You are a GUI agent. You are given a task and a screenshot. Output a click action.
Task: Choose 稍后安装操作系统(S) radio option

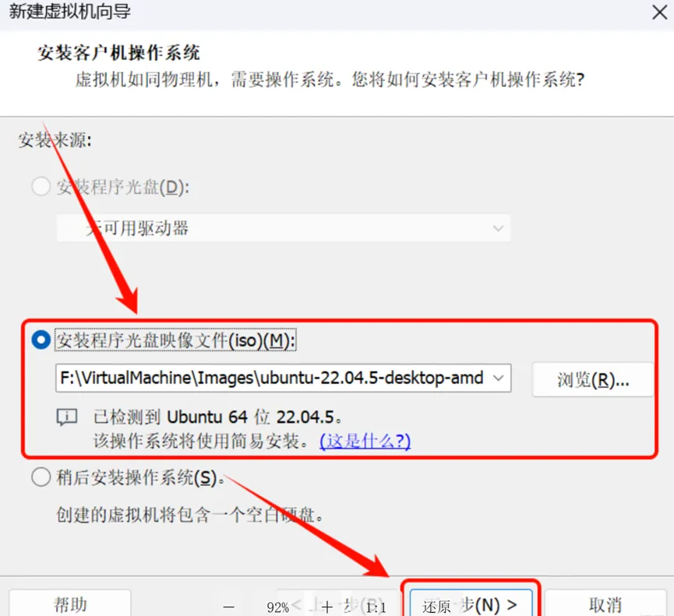(41, 477)
